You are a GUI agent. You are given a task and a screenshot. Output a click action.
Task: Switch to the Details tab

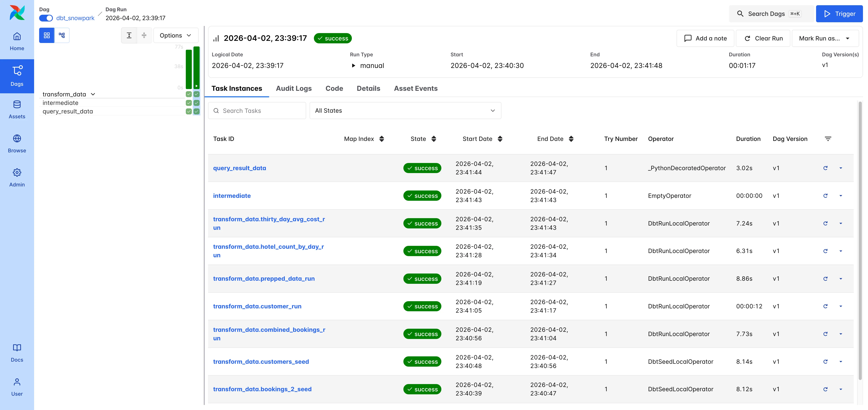tap(368, 88)
